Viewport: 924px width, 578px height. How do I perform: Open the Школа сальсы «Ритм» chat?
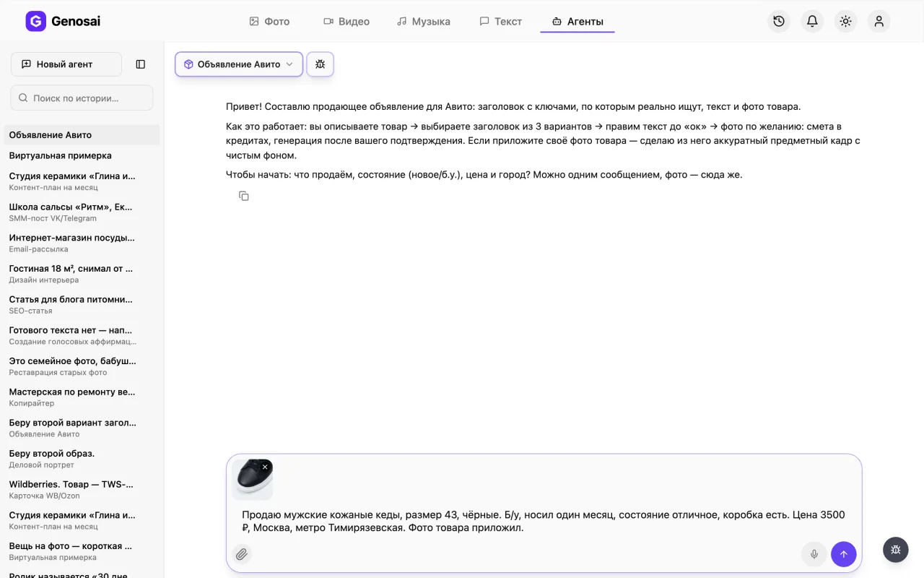tap(82, 212)
